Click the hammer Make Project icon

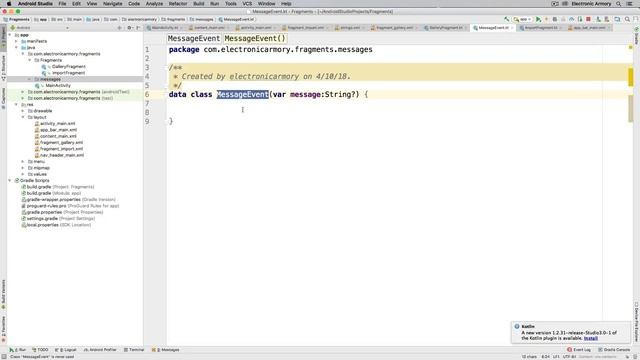[x=507, y=19]
